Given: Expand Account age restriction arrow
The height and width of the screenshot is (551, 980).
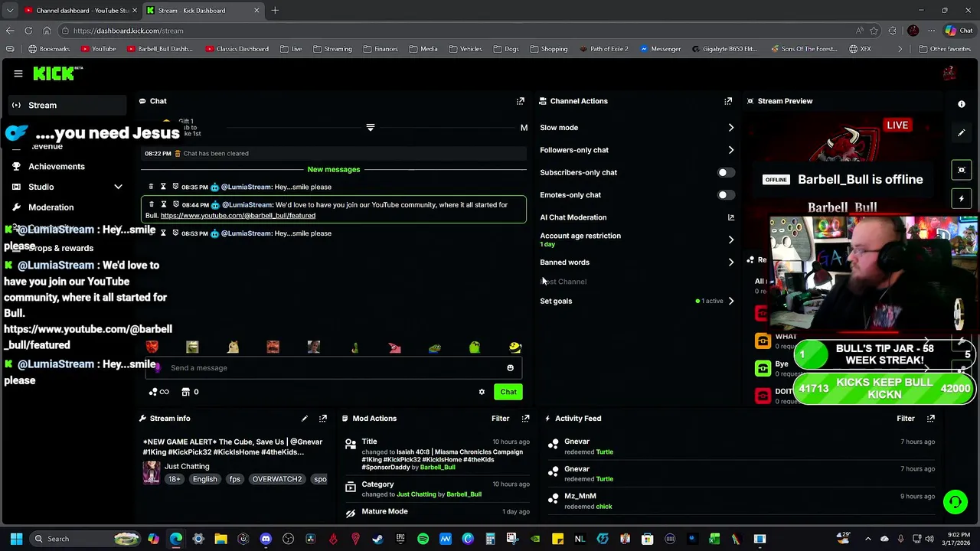Looking at the screenshot, I should [x=730, y=240].
